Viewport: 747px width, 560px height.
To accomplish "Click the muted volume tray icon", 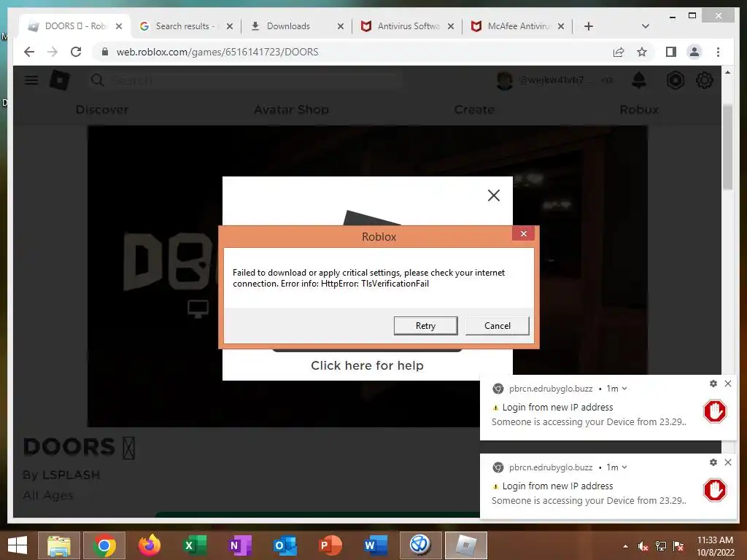I will (x=643, y=546).
